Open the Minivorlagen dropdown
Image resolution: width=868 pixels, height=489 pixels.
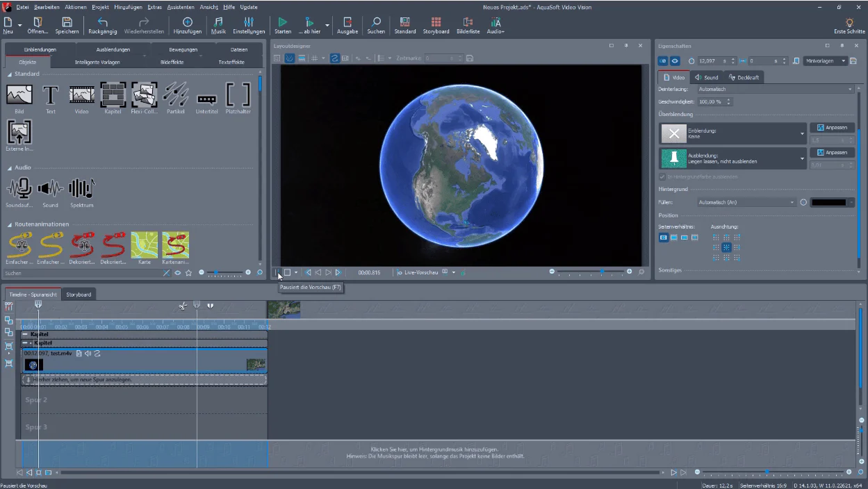(826, 61)
